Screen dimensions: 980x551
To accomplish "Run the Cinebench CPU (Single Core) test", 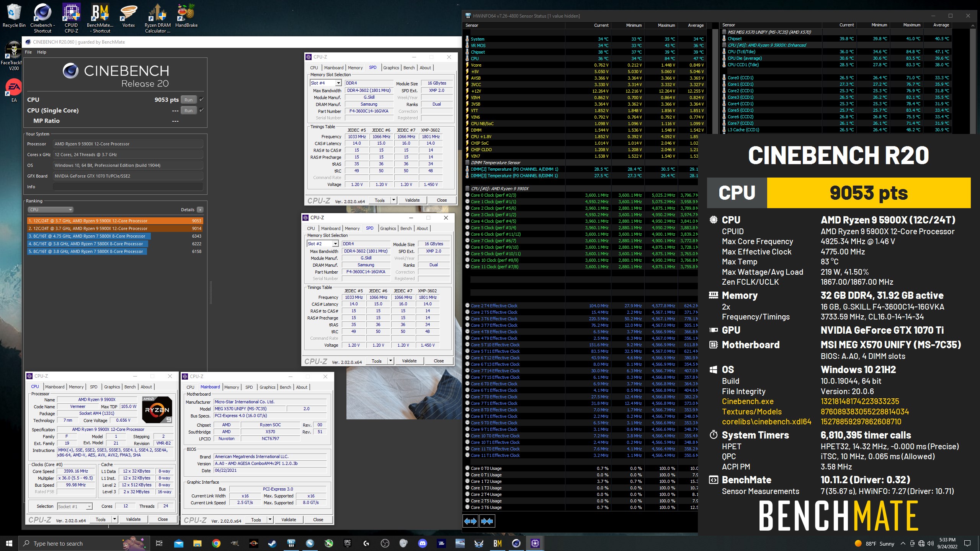I will (x=188, y=111).
